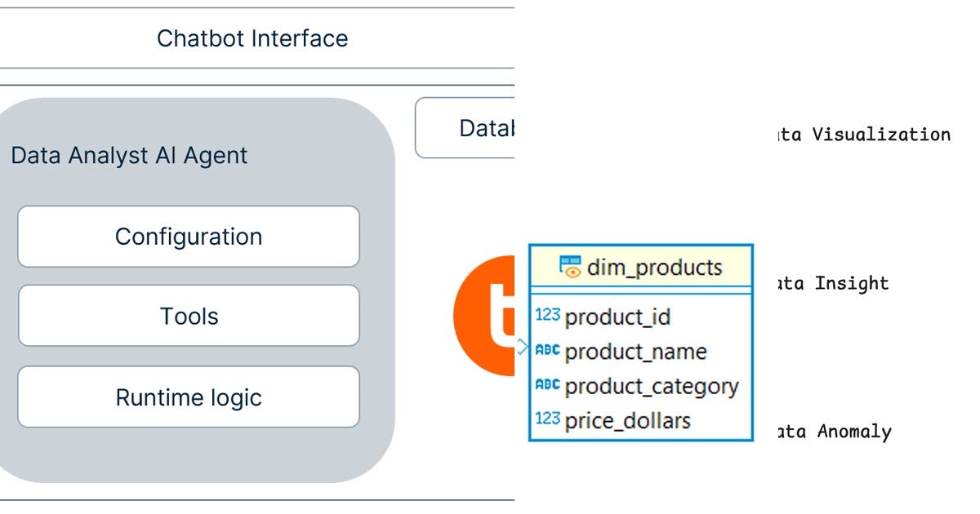Click the 123 numeric icon beside price_dollars
This screenshot has width=980, height=514.
point(548,419)
